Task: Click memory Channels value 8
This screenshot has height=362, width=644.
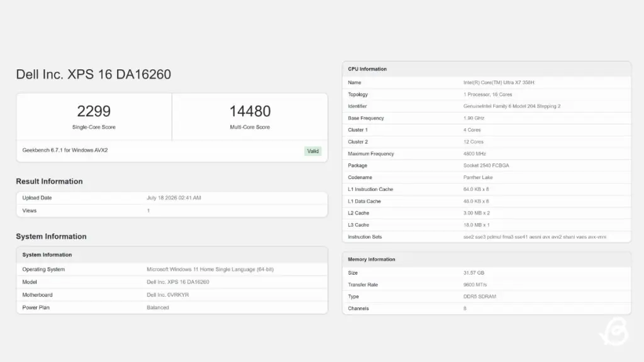Action: [465, 309]
